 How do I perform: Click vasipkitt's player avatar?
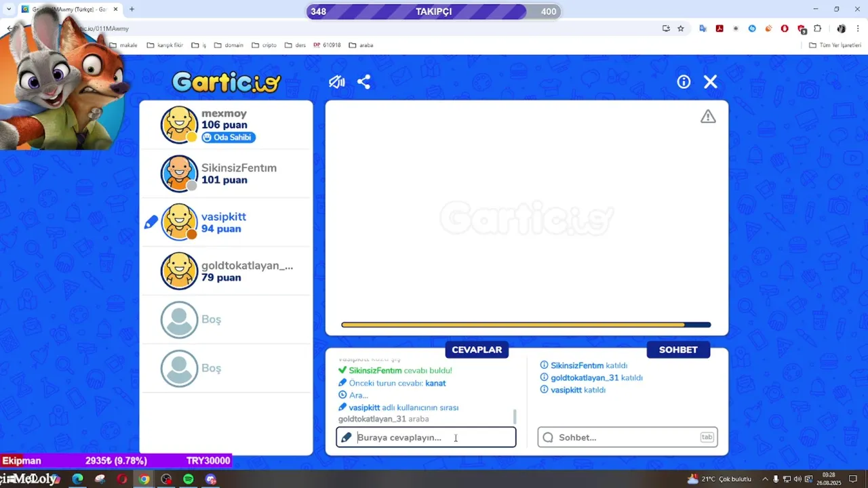tap(179, 222)
